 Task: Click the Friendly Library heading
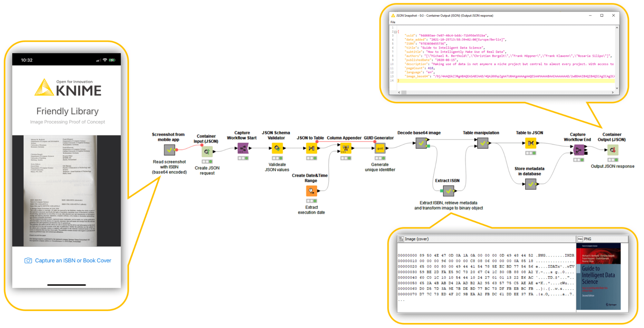pos(68,111)
